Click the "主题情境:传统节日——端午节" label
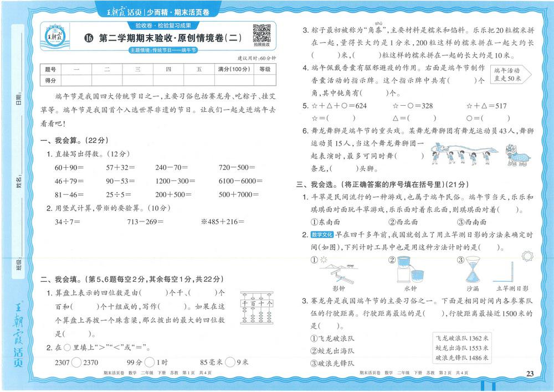This screenshot has height=392, width=554. coord(163,50)
